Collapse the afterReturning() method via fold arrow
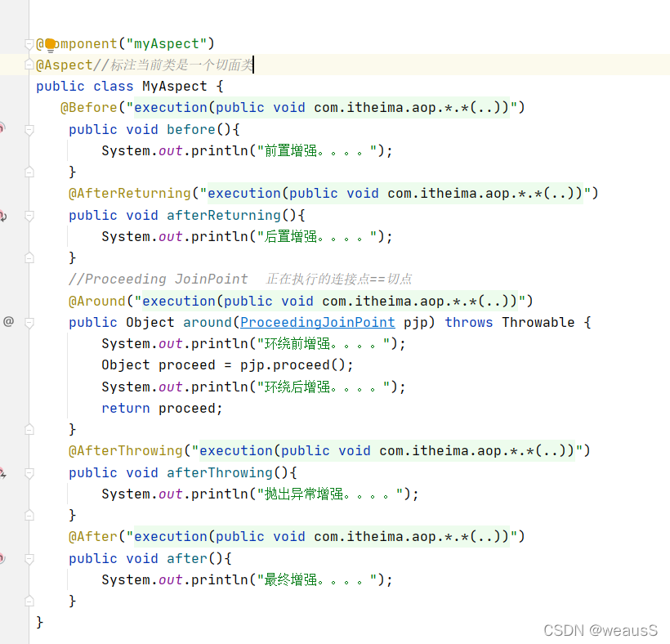Viewport: 670px width, 644px height. (29, 216)
